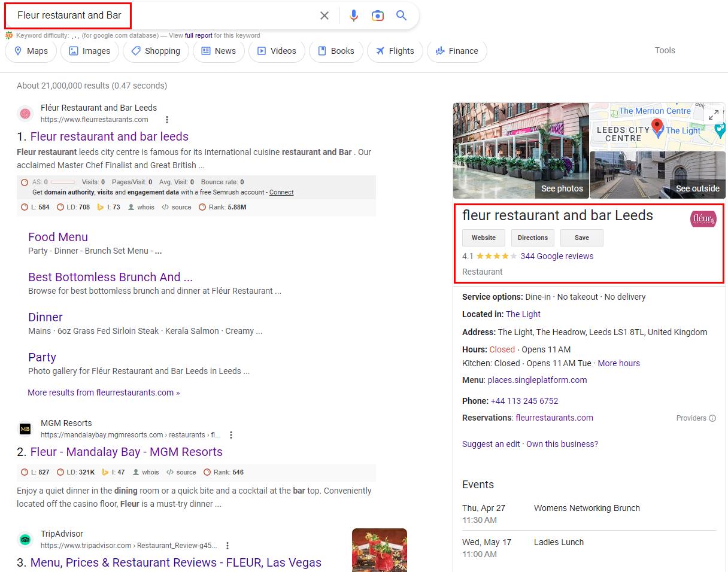The image size is (728, 572).
Task: Open Best Bottomless Brunch And sitelink
Action: point(110,277)
